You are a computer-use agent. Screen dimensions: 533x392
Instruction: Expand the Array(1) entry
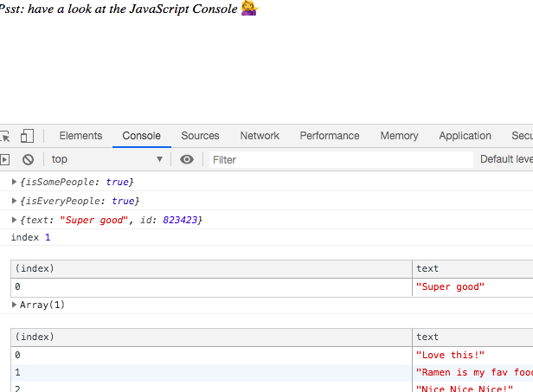tap(14, 305)
